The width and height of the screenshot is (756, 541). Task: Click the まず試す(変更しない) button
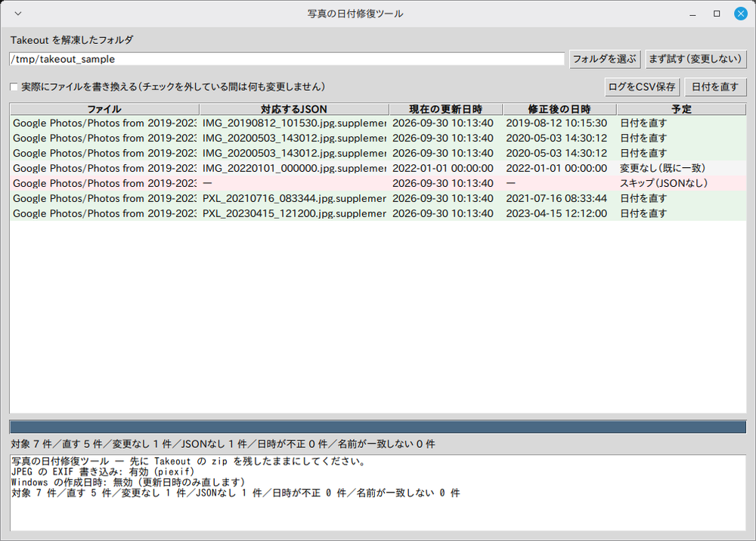pyautogui.click(x=696, y=59)
